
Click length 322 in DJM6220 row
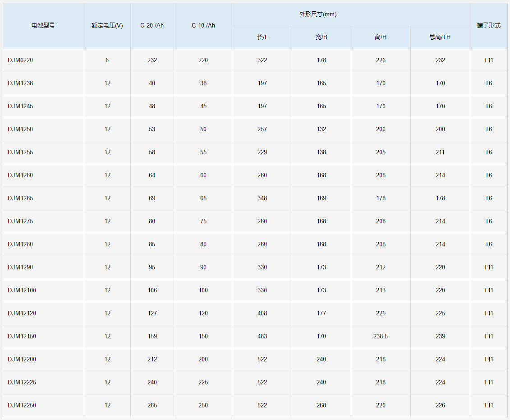click(x=262, y=60)
